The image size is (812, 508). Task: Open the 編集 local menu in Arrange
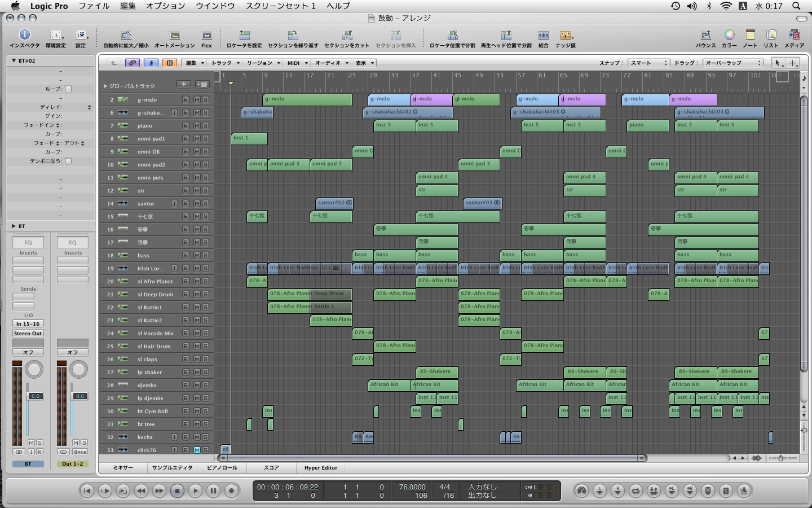click(195, 63)
